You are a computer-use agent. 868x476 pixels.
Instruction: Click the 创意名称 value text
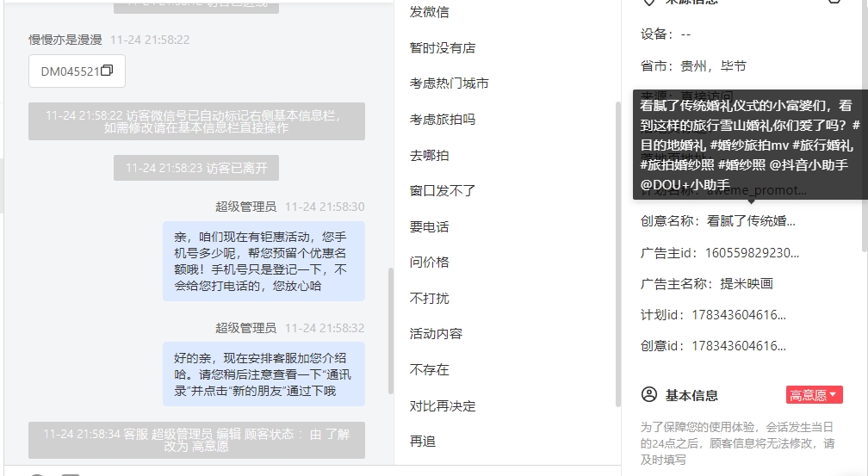tap(751, 221)
